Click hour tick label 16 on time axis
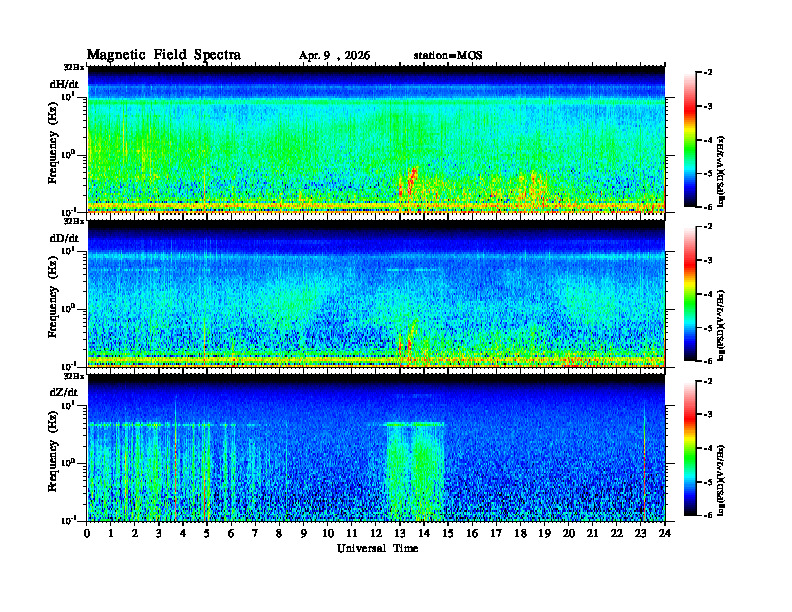The width and height of the screenshot is (792, 612). click(472, 534)
